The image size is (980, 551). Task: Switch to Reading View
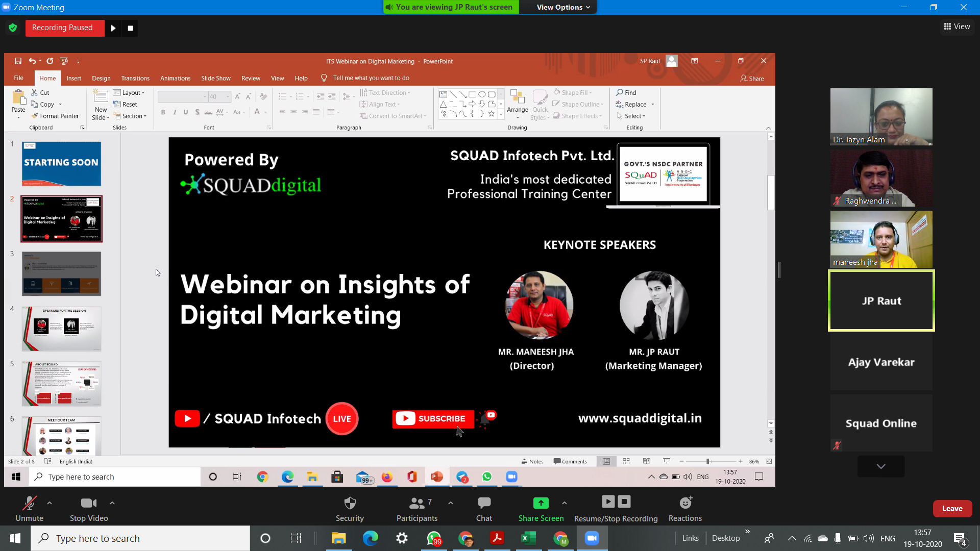pos(646,461)
